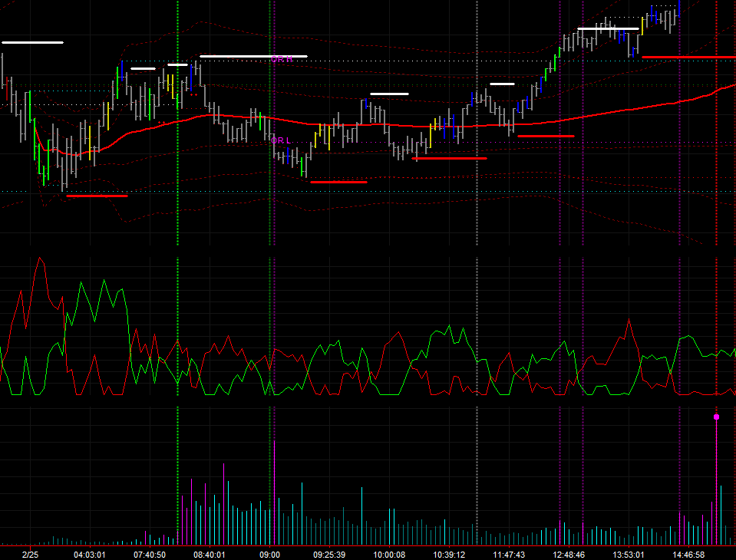Click the 07:40:50 time axis label
Image resolution: width=736 pixels, height=560 pixels.
click(x=149, y=554)
